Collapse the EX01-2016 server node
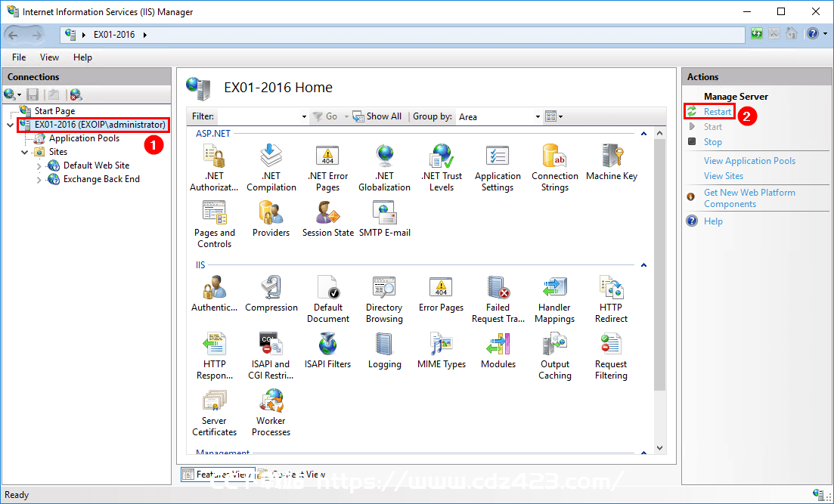This screenshot has height=504, width=834. coord(10,125)
